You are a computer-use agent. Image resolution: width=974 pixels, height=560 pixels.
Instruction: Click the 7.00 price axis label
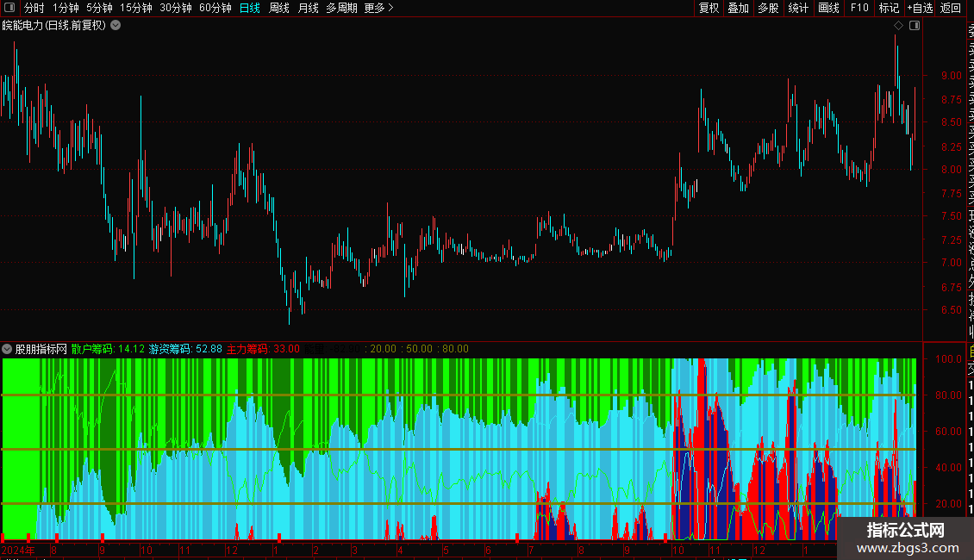(x=951, y=263)
